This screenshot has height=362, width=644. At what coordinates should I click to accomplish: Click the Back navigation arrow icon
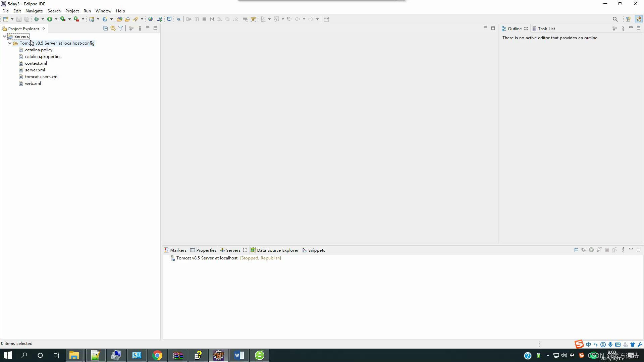tap(297, 19)
